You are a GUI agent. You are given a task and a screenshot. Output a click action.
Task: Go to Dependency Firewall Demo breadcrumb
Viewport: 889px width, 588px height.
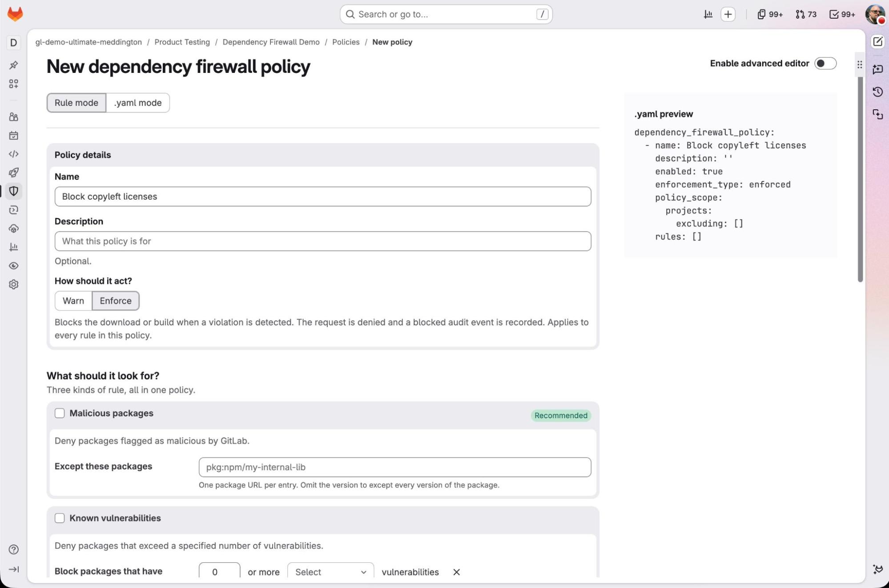271,42
